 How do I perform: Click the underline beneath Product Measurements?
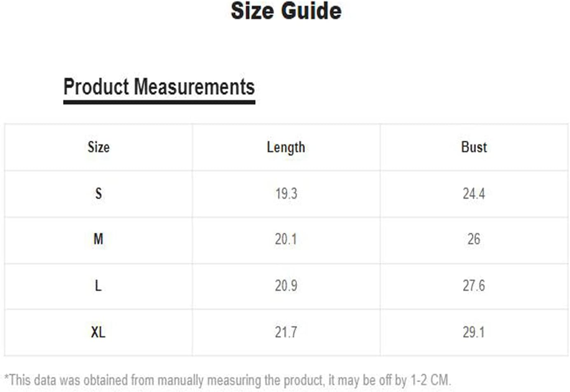click(x=159, y=102)
